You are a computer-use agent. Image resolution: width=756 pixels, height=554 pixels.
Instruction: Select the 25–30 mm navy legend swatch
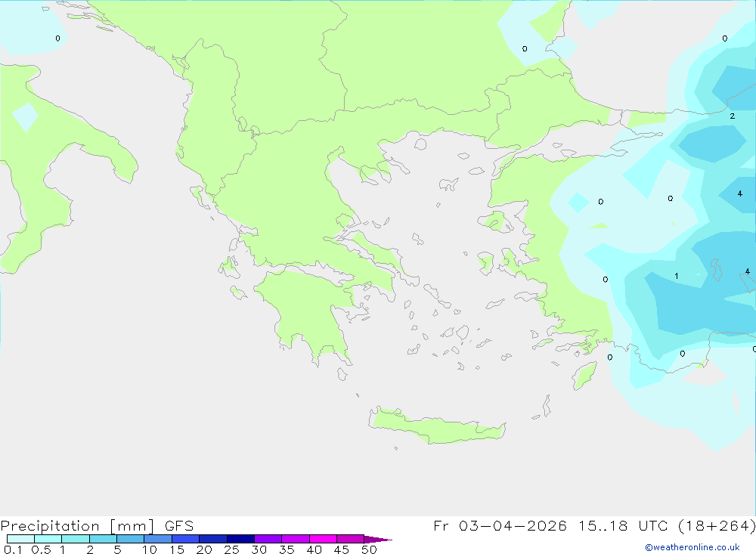point(240,539)
